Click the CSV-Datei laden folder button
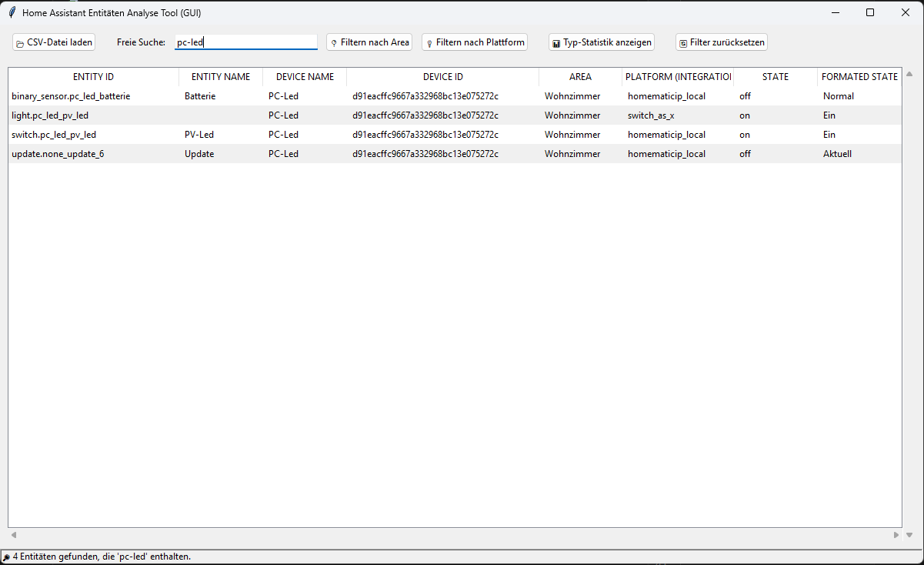Image resolution: width=924 pixels, height=565 pixels. (54, 42)
